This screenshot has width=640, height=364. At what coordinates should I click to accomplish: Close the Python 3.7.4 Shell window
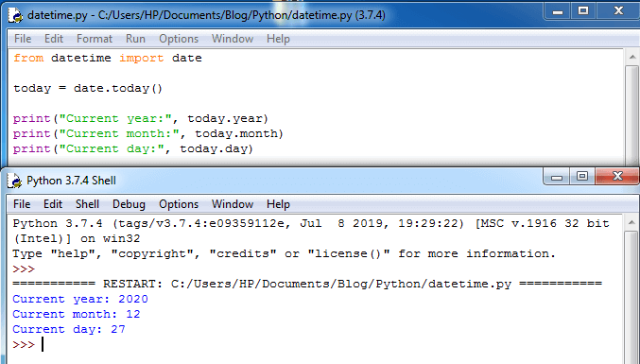617,176
